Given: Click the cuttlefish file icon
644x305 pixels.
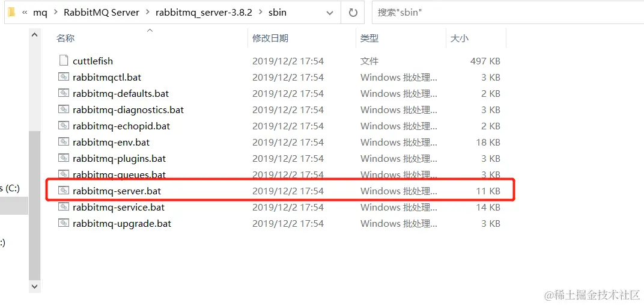Looking at the screenshot, I should click(63, 61).
